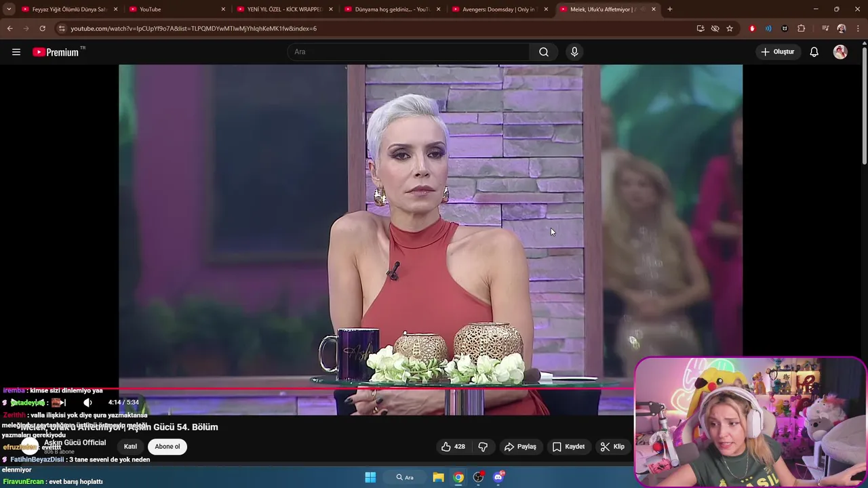The image size is (868, 488).
Task: Open taskbar Ara search box
Action: [405, 477]
